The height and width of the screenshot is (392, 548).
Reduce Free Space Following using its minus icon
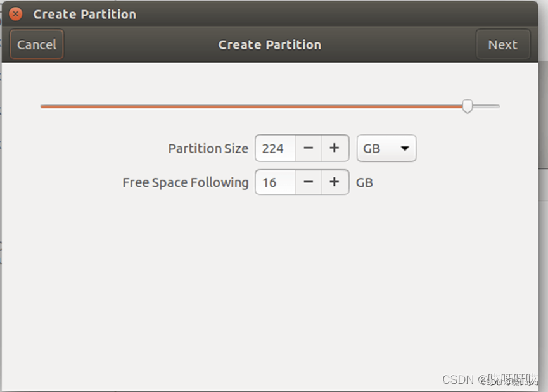coord(309,182)
